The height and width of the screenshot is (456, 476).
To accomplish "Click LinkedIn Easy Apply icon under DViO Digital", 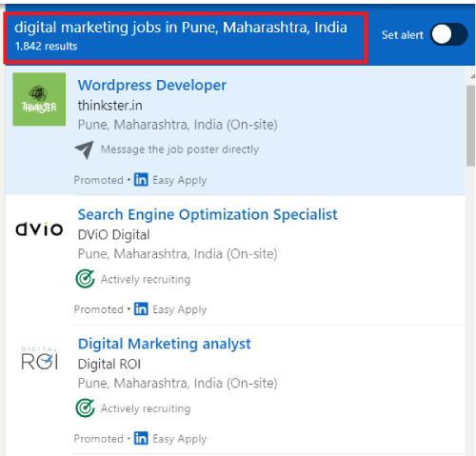I will (x=141, y=308).
